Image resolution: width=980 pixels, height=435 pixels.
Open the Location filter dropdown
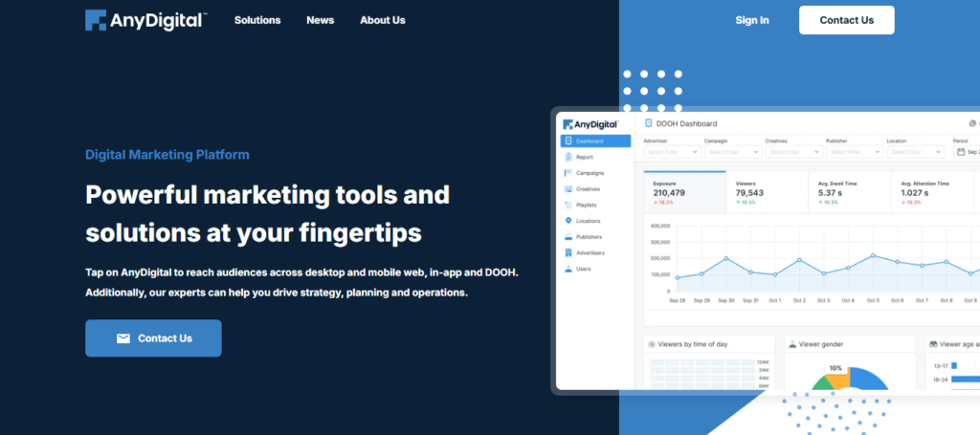(x=916, y=152)
